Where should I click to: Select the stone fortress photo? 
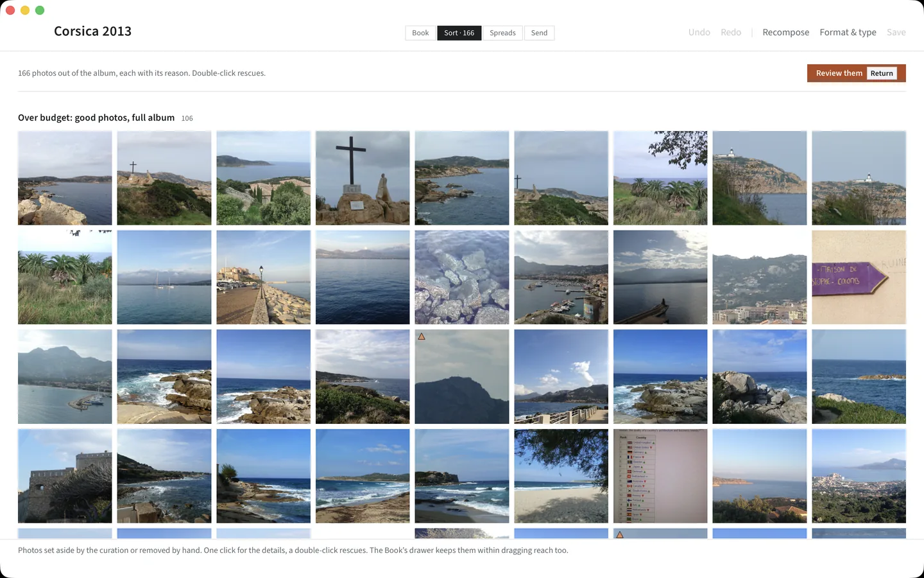click(x=65, y=476)
